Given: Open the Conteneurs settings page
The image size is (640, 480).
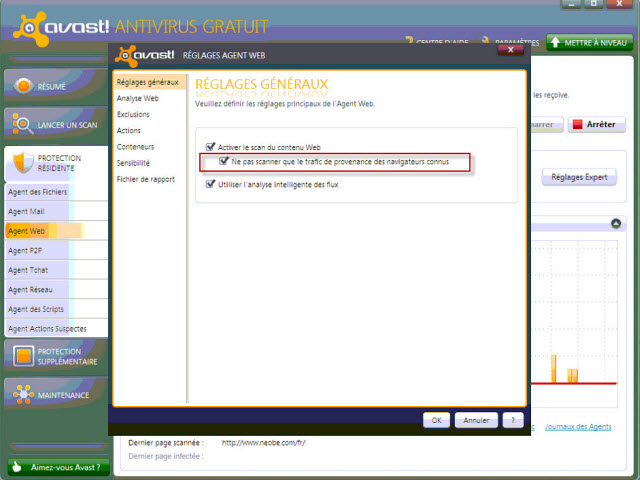Looking at the screenshot, I should coord(136,147).
